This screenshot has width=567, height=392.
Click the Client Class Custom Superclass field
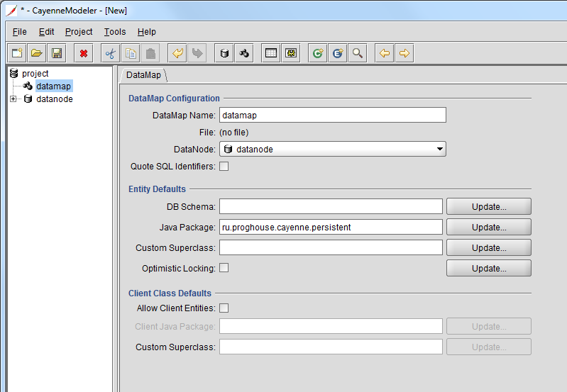tap(331, 347)
